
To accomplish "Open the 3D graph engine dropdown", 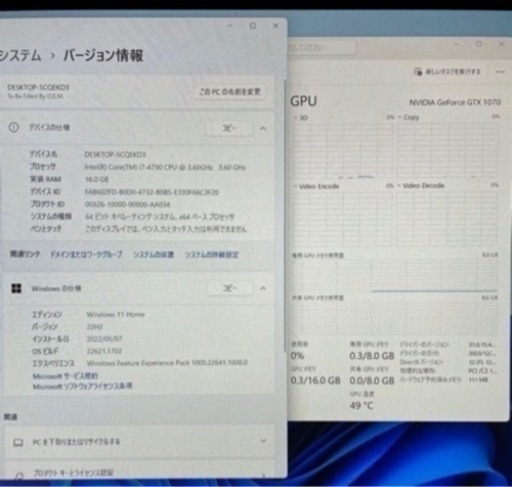I will pos(300,118).
